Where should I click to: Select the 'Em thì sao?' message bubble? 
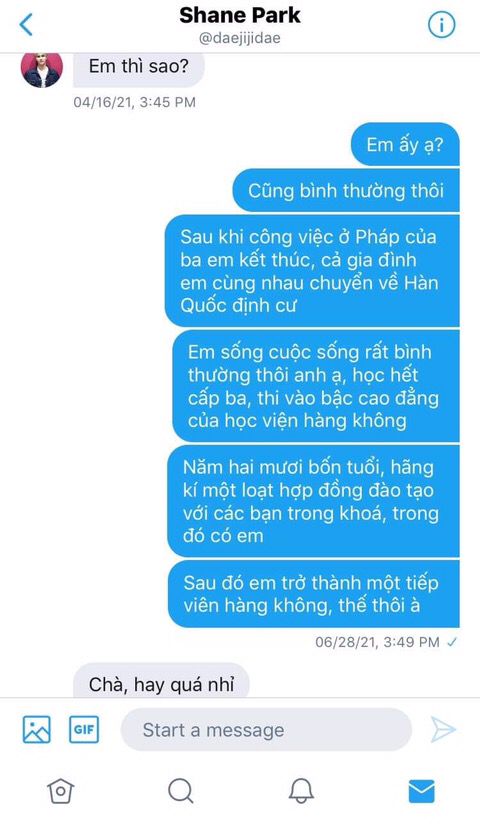[x=139, y=68]
